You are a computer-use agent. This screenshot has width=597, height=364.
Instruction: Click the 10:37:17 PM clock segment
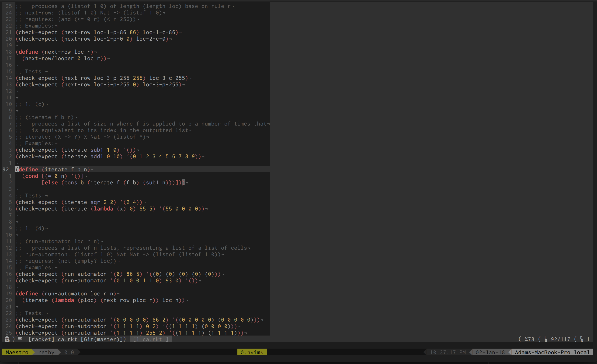[x=448, y=352]
